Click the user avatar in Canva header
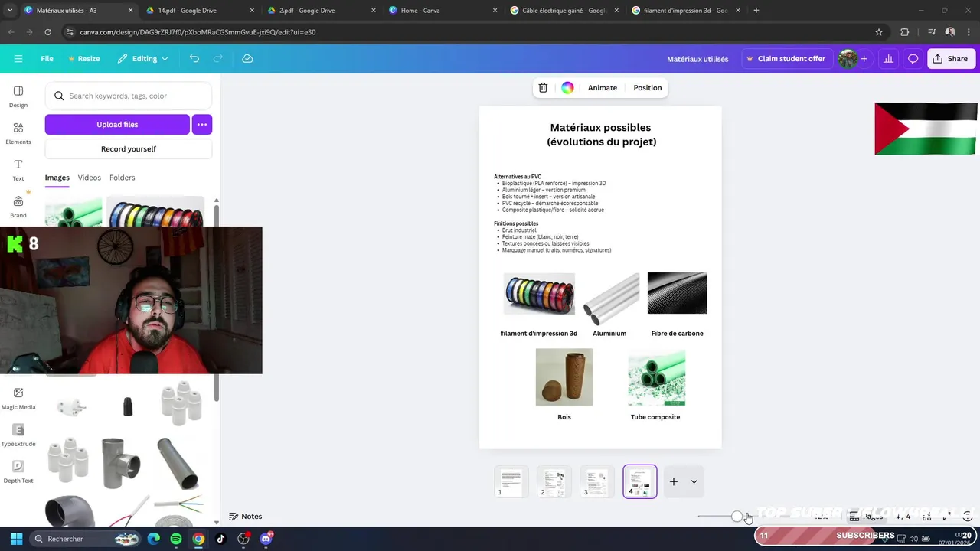980x551 pixels. pos(847,59)
